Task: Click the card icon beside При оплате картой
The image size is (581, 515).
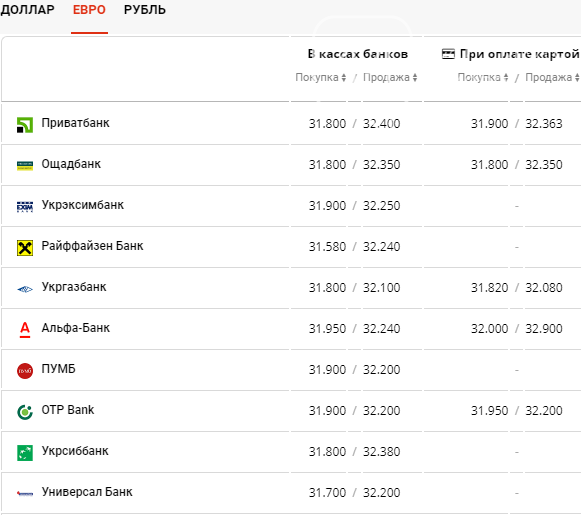Action: click(x=448, y=54)
